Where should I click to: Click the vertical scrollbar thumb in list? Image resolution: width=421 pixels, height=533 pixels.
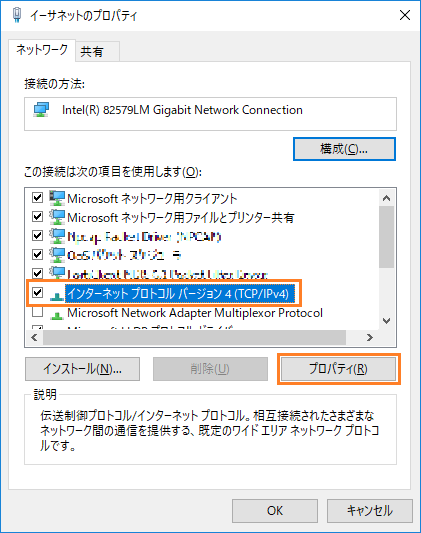tap(386, 237)
